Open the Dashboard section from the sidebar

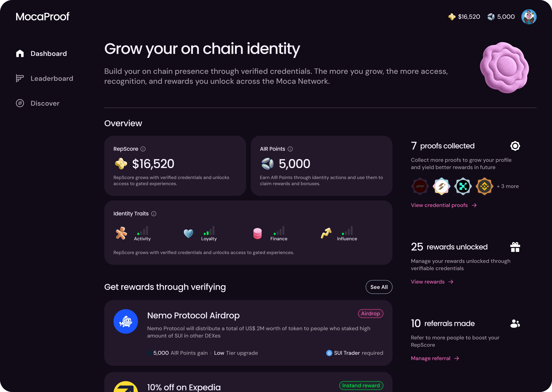click(48, 54)
